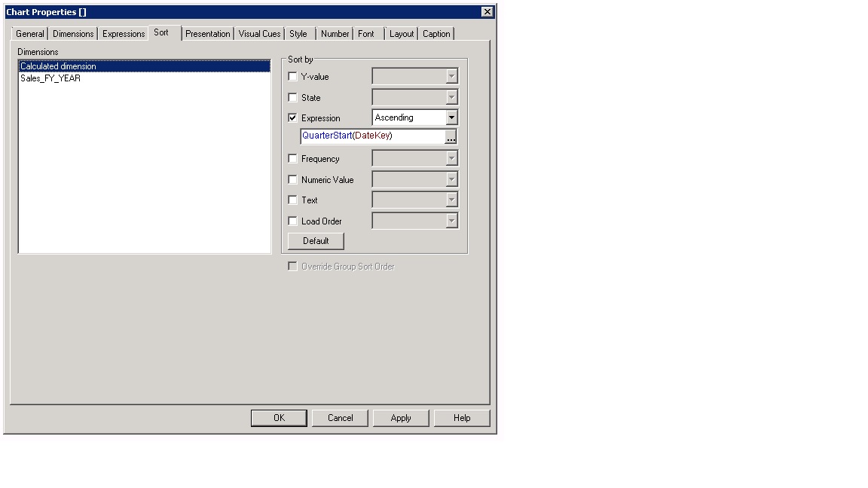Viewport: 868px width, 488px height.
Task: Check the Numeric Value sort option
Action: click(x=293, y=180)
